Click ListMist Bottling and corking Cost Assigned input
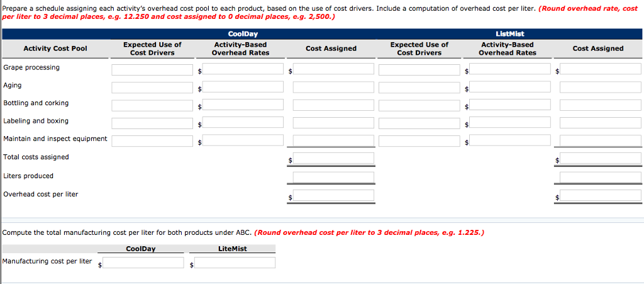Image resolution: width=644 pixels, height=284 pixels. [601, 105]
